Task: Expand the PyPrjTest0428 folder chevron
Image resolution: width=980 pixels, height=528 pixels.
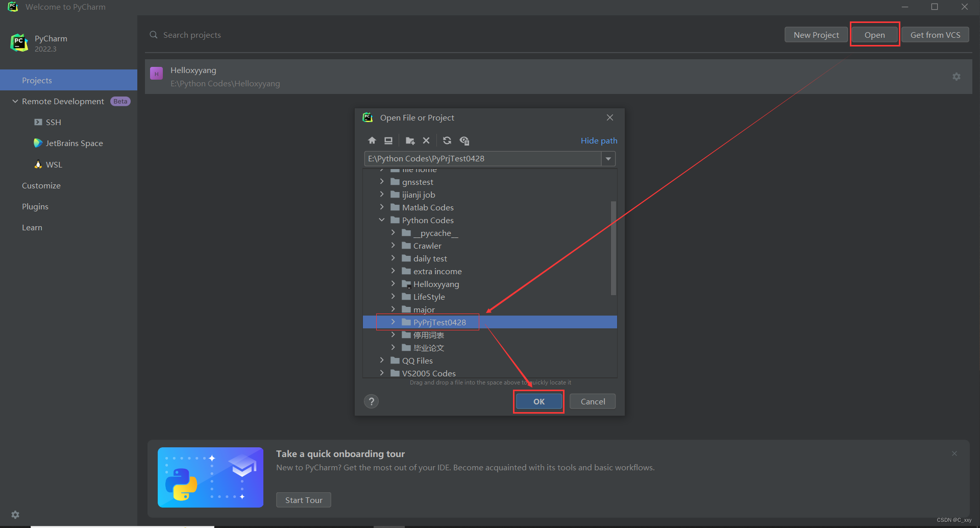Action: 393,322
